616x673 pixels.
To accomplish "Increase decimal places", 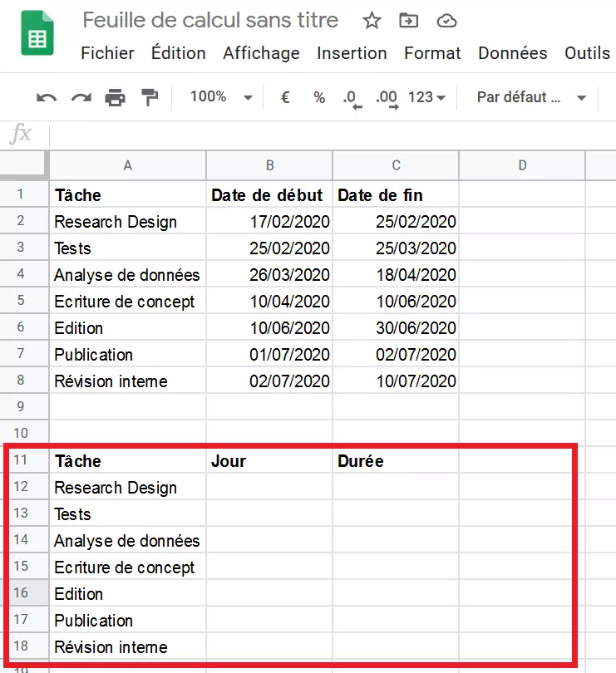I will 387,99.
